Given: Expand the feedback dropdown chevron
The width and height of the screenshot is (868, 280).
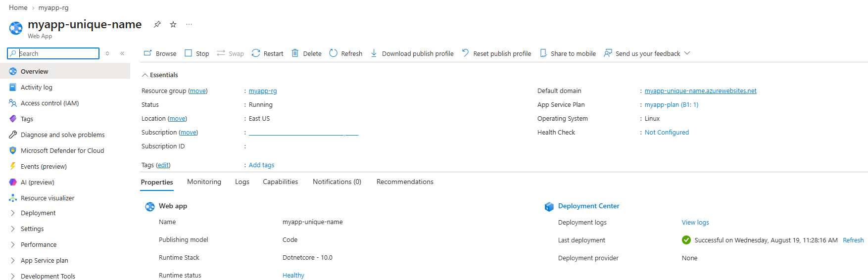Looking at the screenshot, I should 687,53.
